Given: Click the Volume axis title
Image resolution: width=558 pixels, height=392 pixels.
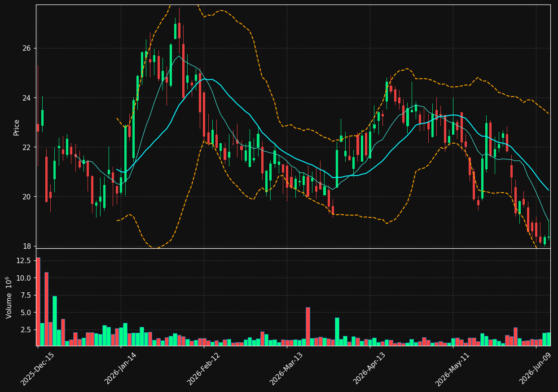Looking at the screenshot, I should tap(9, 297).
